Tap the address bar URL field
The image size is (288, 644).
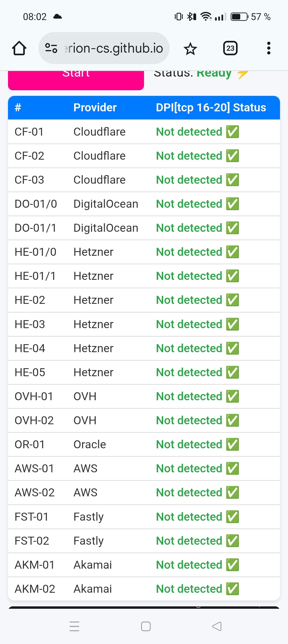click(113, 48)
